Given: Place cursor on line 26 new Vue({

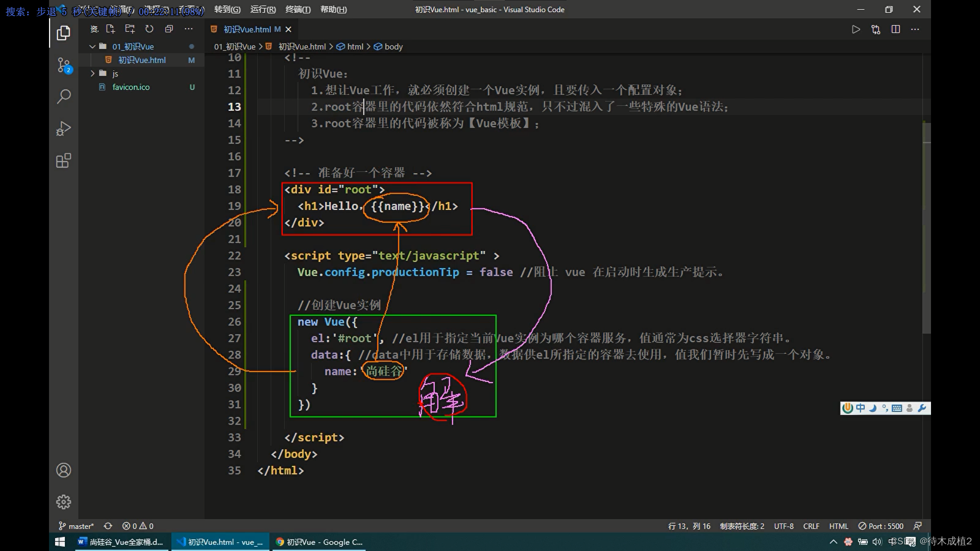Looking at the screenshot, I should tap(327, 322).
